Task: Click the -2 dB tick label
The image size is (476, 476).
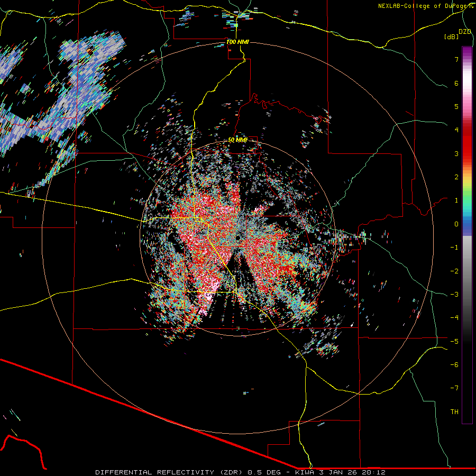Action: click(x=454, y=271)
